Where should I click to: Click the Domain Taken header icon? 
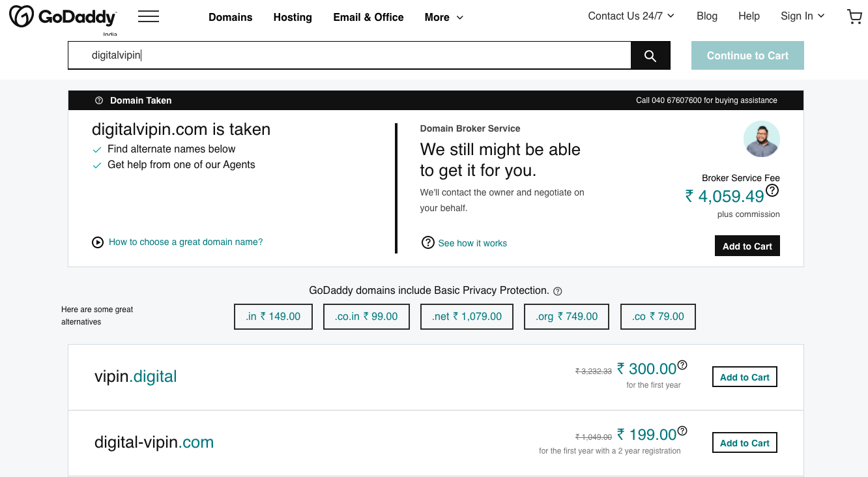pos(99,100)
